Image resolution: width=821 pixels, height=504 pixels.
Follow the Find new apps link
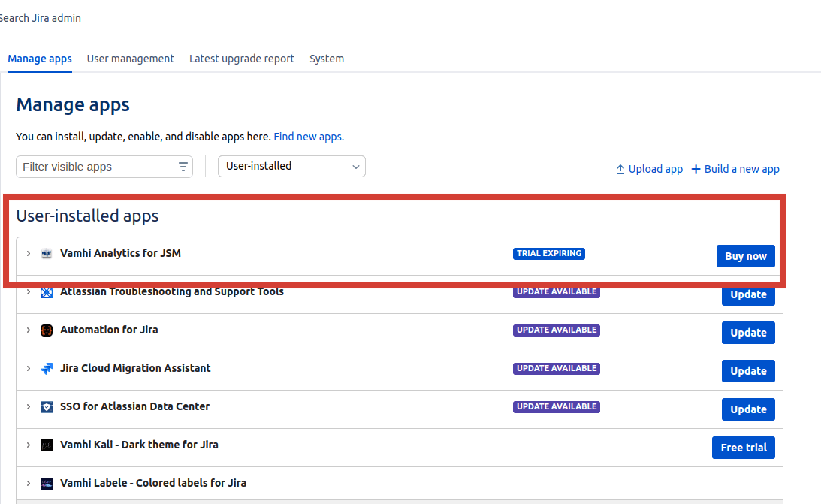pyautogui.click(x=309, y=137)
